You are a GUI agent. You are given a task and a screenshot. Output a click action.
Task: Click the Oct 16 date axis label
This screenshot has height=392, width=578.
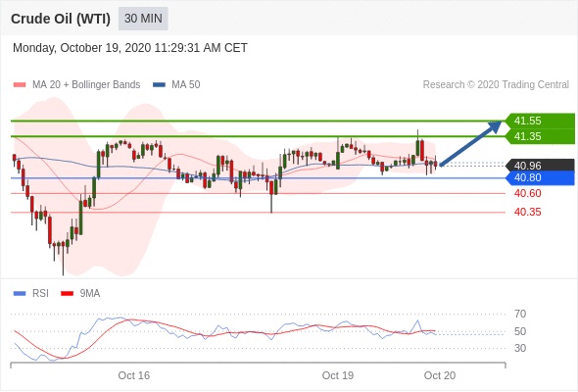pyautogui.click(x=134, y=375)
